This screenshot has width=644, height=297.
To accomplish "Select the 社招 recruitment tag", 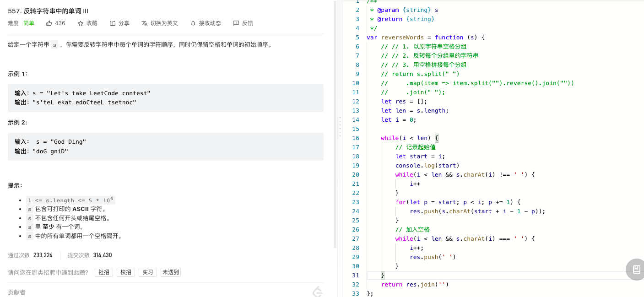I will click(104, 272).
